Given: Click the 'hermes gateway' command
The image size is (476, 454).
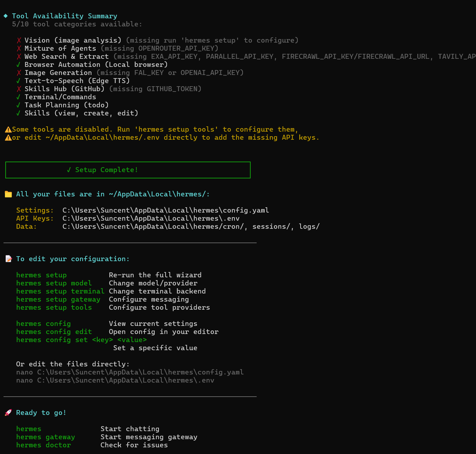Looking at the screenshot, I should [x=45, y=437].
